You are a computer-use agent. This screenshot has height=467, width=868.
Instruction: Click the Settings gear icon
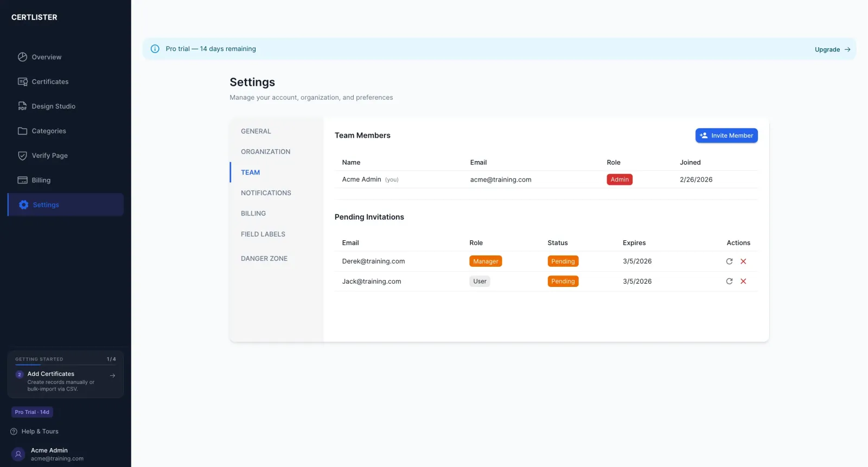coord(24,205)
